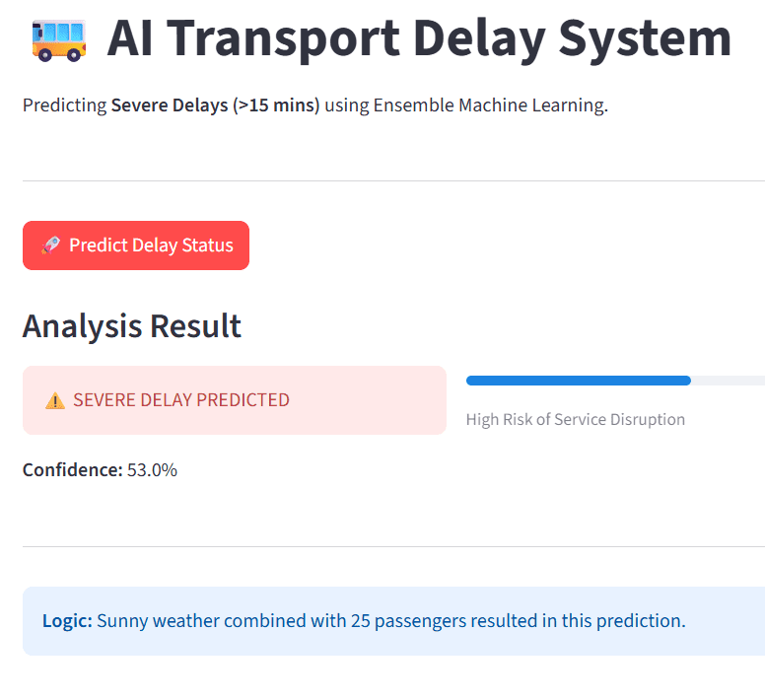This screenshot has height=700, width=765.
Task: Click the horizontal divider below the subtitle
Action: [x=393, y=181]
